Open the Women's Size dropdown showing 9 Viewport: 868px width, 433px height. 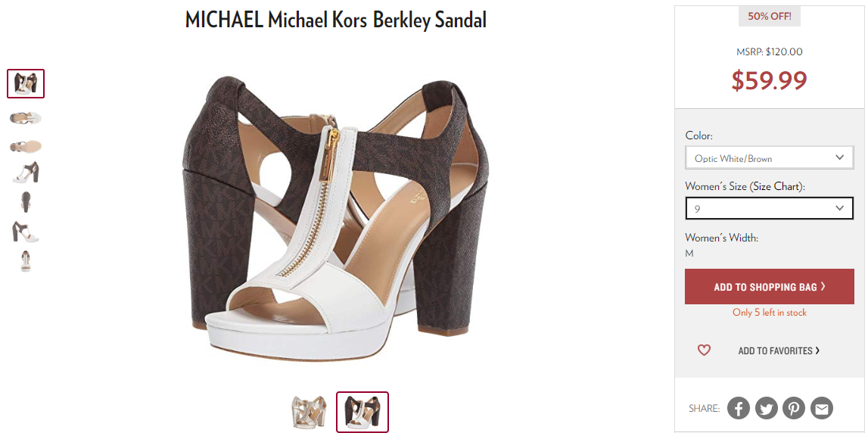pos(769,208)
